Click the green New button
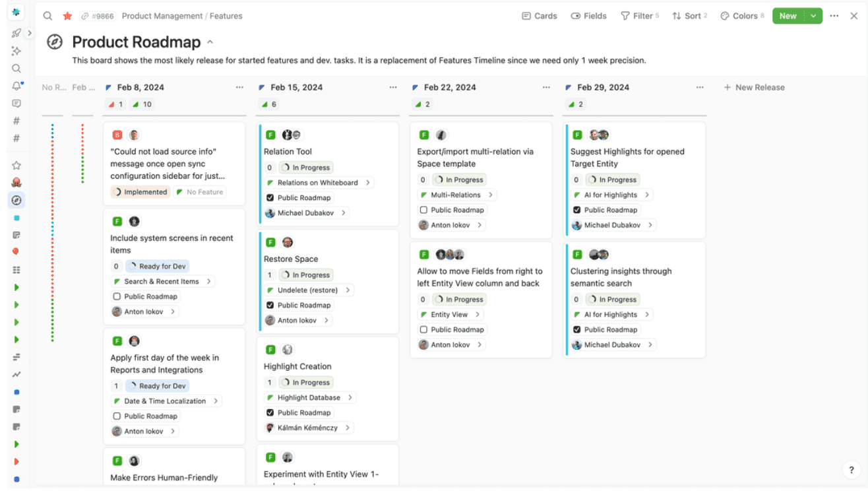868x491 pixels. [788, 15]
